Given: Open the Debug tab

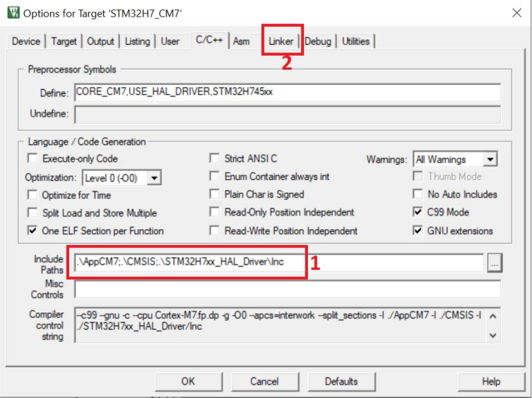Looking at the screenshot, I should click(318, 40).
